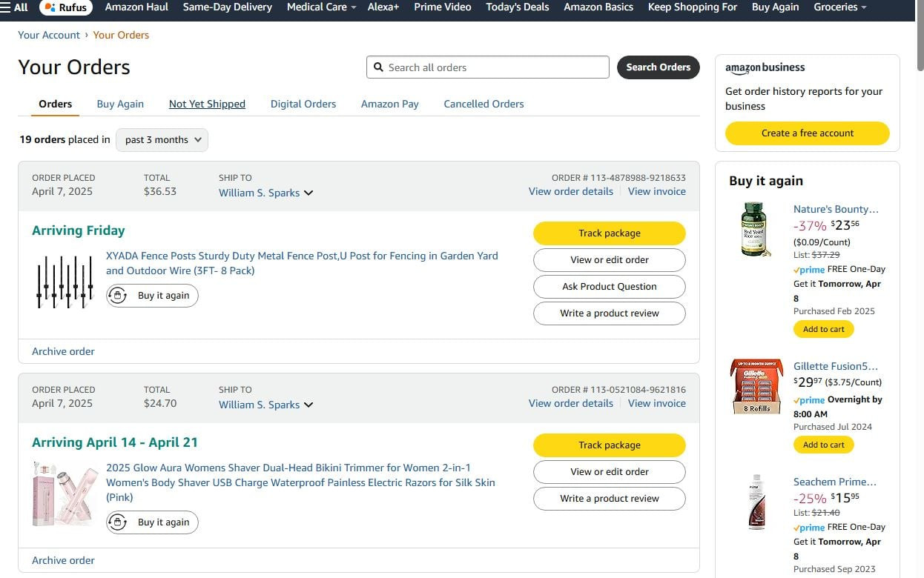This screenshot has height=578, width=924.
Task: Track package for Glow Aura shaver order
Action: point(610,445)
